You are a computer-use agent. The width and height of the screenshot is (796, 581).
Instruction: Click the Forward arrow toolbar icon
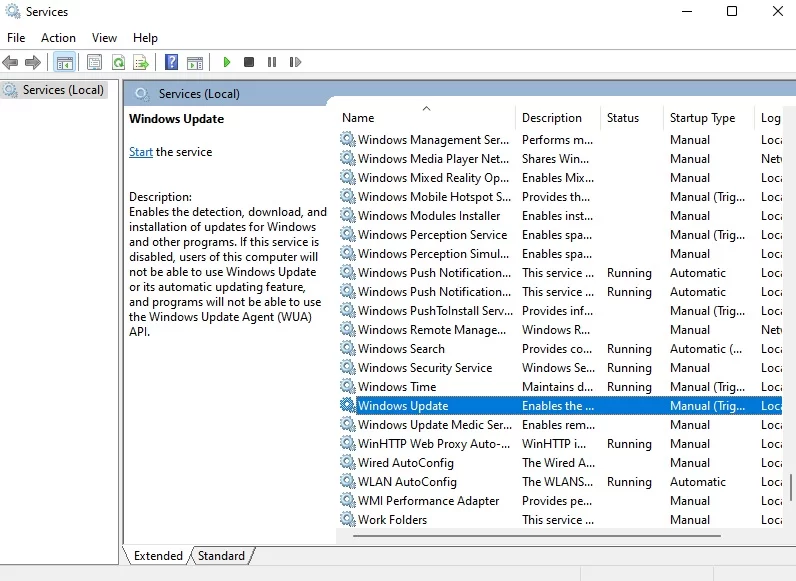pyautogui.click(x=32, y=62)
